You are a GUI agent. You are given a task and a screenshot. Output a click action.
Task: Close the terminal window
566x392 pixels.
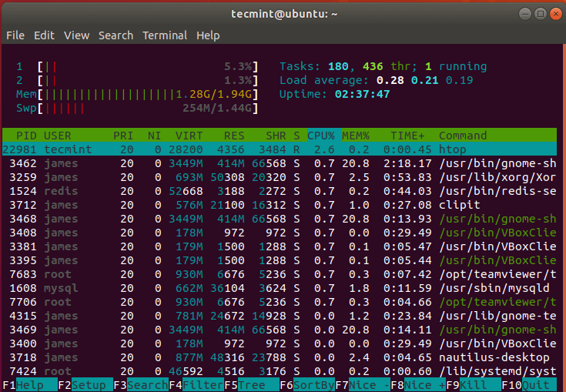pyautogui.click(x=556, y=14)
